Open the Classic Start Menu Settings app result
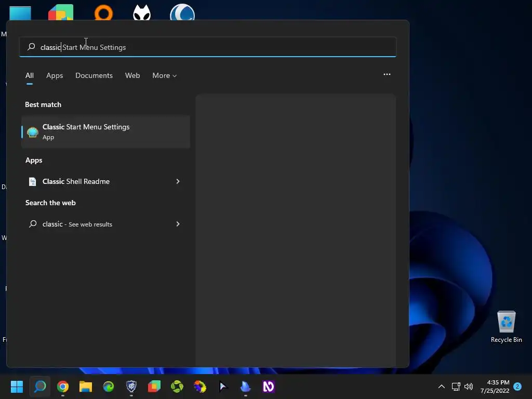The width and height of the screenshot is (532, 399). (105, 131)
